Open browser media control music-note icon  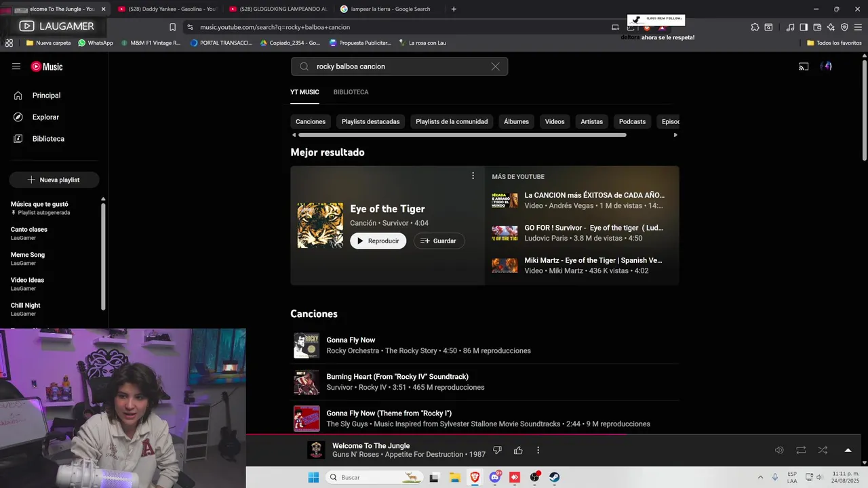coord(790,27)
